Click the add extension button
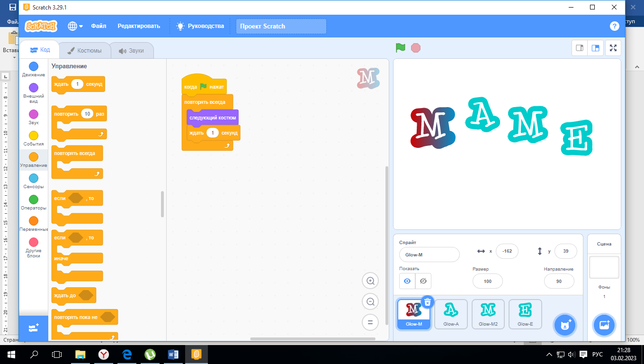This screenshot has height=364, width=644. [x=34, y=328]
